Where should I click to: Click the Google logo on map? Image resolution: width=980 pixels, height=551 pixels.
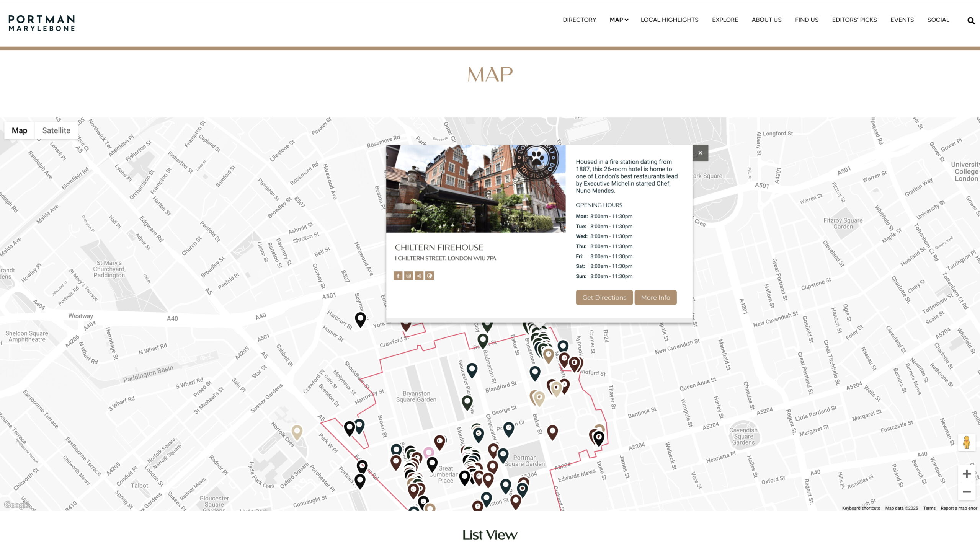coord(16,505)
